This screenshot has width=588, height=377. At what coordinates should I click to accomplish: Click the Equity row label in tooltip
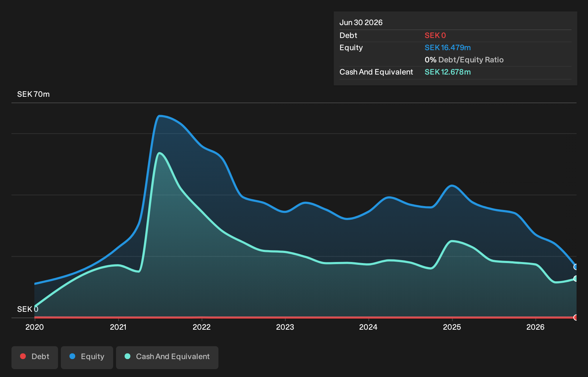[351, 48]
